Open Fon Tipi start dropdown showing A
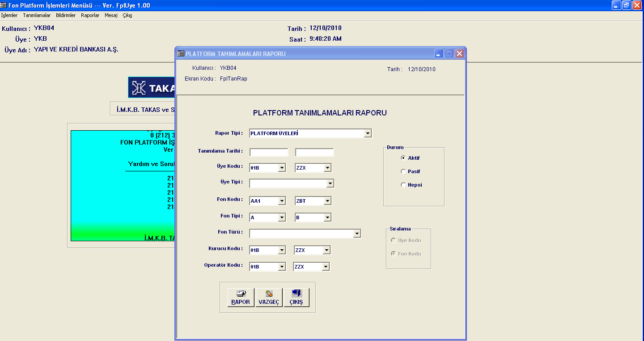Viewport: 644px width, 341px height. tap(282, 217)
